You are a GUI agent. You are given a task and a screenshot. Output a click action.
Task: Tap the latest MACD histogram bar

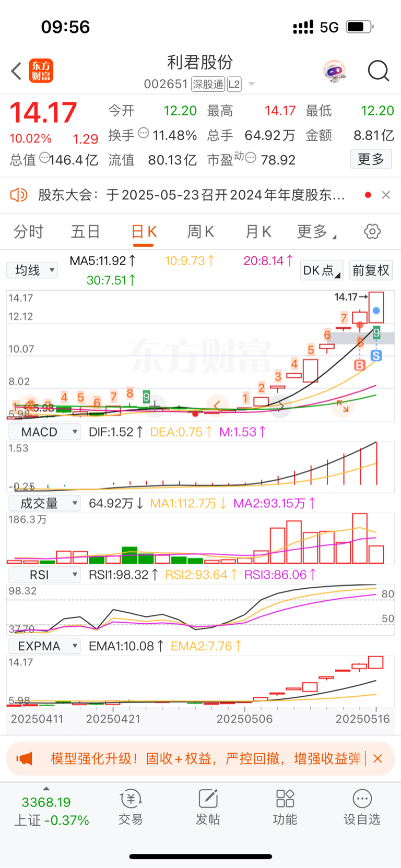[376, 463]
